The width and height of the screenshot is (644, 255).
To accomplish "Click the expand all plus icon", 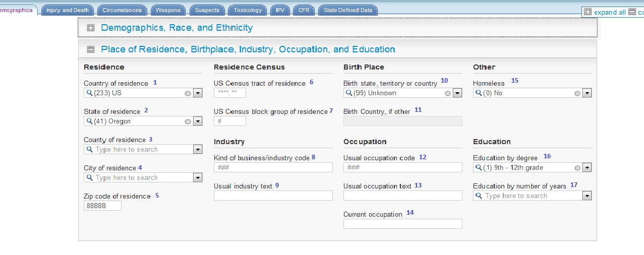I will [x=588, y=12].
